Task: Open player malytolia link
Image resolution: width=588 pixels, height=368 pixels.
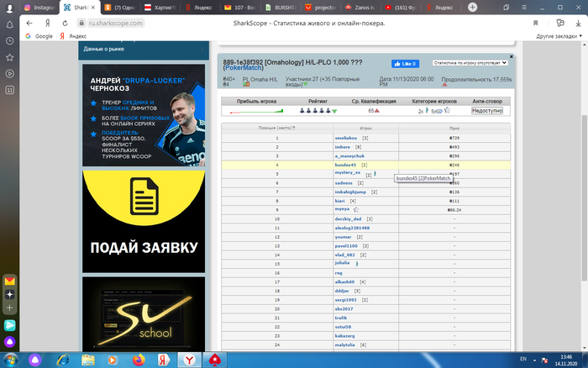Action: (344, 345)
